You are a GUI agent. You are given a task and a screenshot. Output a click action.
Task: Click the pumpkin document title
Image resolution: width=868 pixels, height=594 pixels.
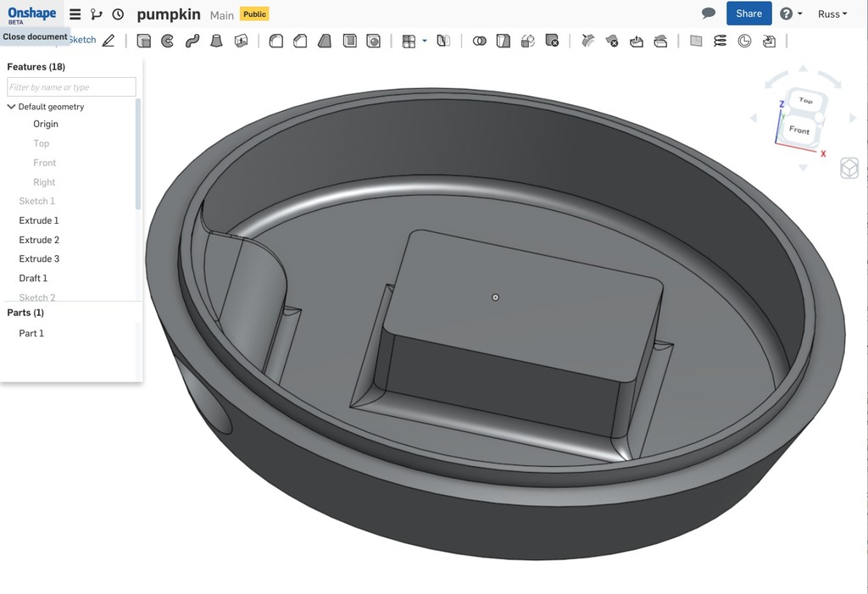tap(169, 14)
